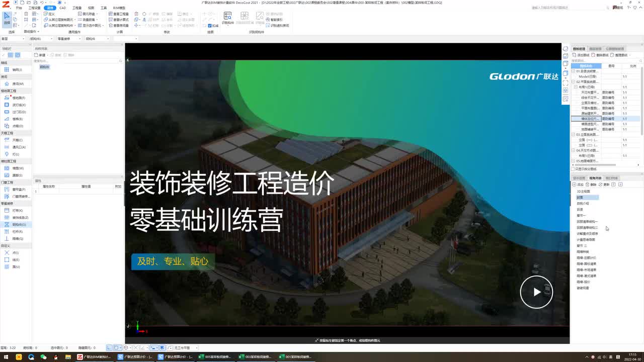The height and width of the screenshot is (362, 644).
Task: Play the video with the play button
Action: (536, 292)
